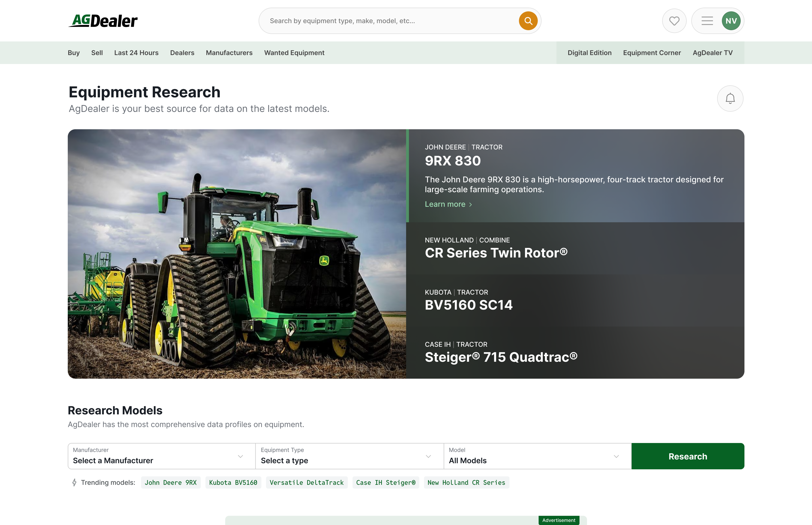Image resolution: width=812 pixels, height=525 pixels.
Task: Open the Equipment Corner link
Action: tap(652, 53)
